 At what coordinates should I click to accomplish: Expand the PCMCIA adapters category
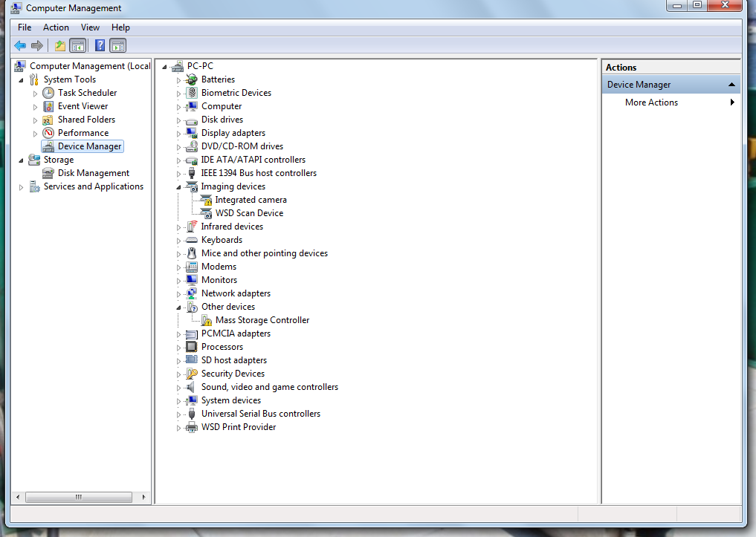tap(178, 334)
